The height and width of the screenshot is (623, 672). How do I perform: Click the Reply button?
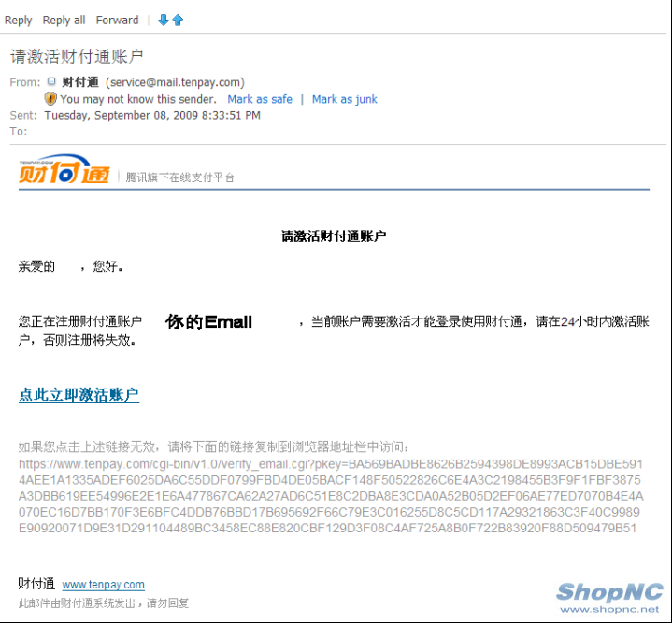pyautogui.click(x=18, y=21)
